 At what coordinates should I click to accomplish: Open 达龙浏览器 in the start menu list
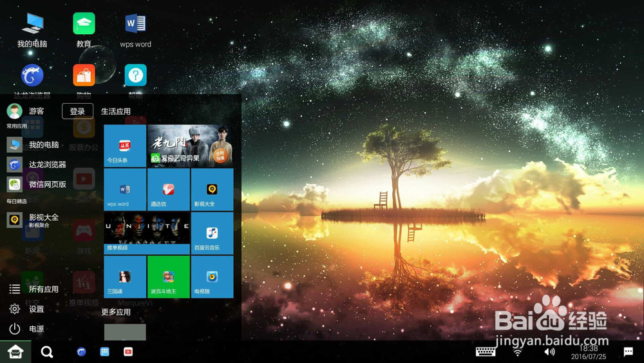pos(37,164)
